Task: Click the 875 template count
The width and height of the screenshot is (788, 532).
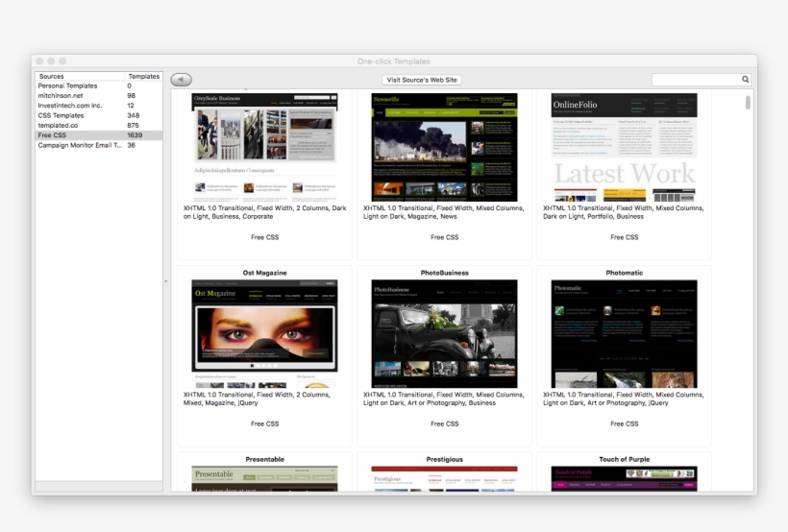Action: click(x=133, y=126)
